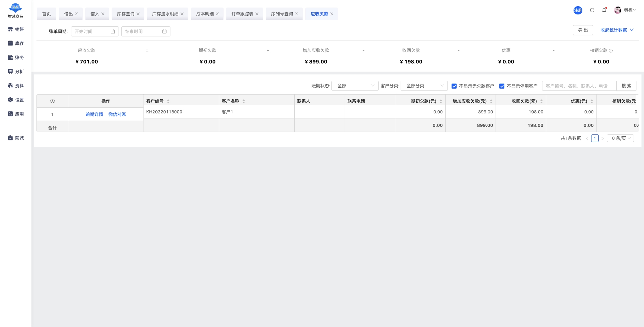Click the refresh icon in header
644x327 pixels.
[592, 10]
